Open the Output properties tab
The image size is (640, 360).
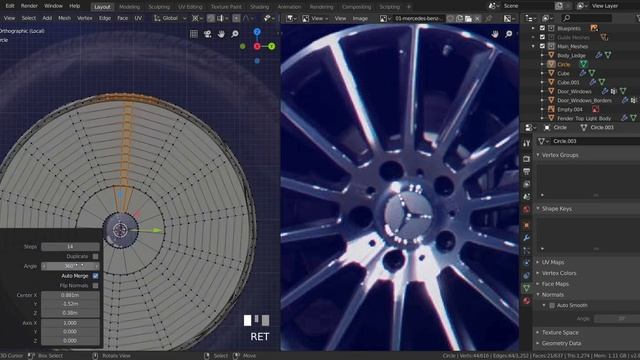point(527,171)
